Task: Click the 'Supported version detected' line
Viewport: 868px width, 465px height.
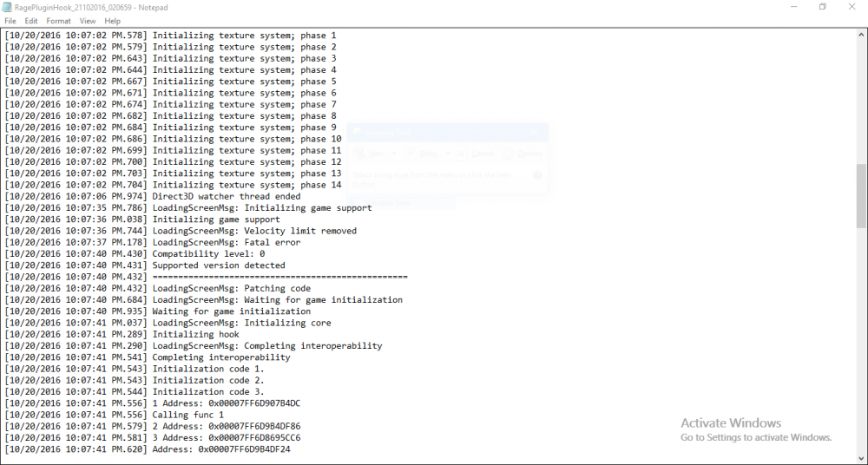Action: pyautogui.click(x=145, y=265)
